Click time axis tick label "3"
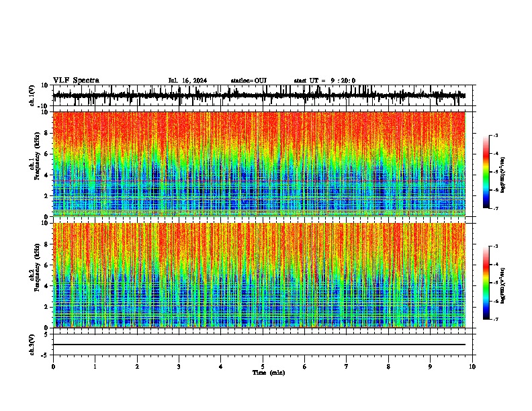This screenshot has width=532, height=411. pos(179,367)
